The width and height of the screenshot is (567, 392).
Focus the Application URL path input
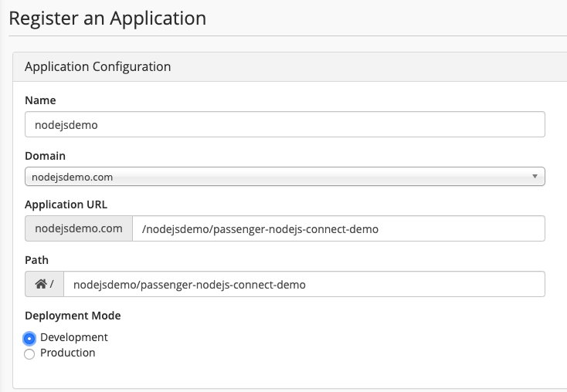(x=338, y=228)
